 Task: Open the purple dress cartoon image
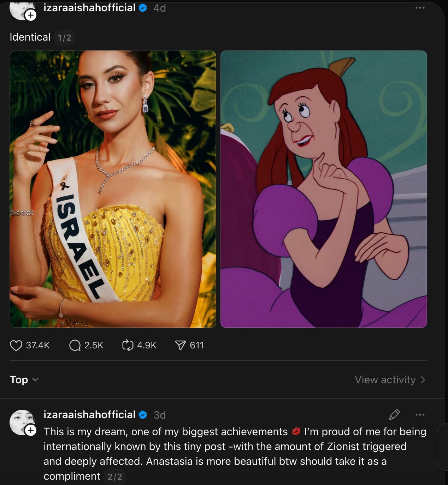(324, 189)
